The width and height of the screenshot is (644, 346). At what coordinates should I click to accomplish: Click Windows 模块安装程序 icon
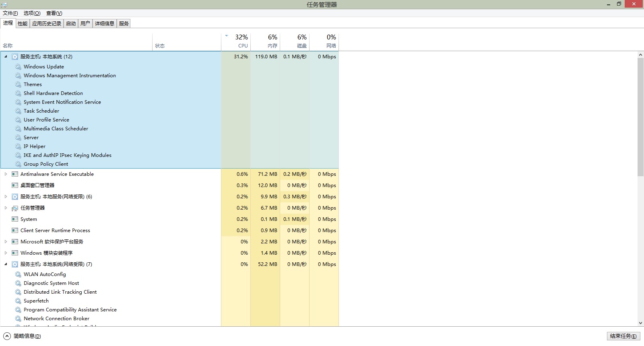point(15,253)
